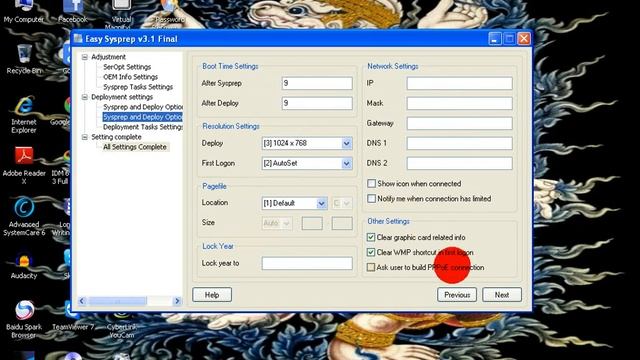640x360 pixels.
Task: Open the Deploy resolution dropdown
Action: coord(347,143)
